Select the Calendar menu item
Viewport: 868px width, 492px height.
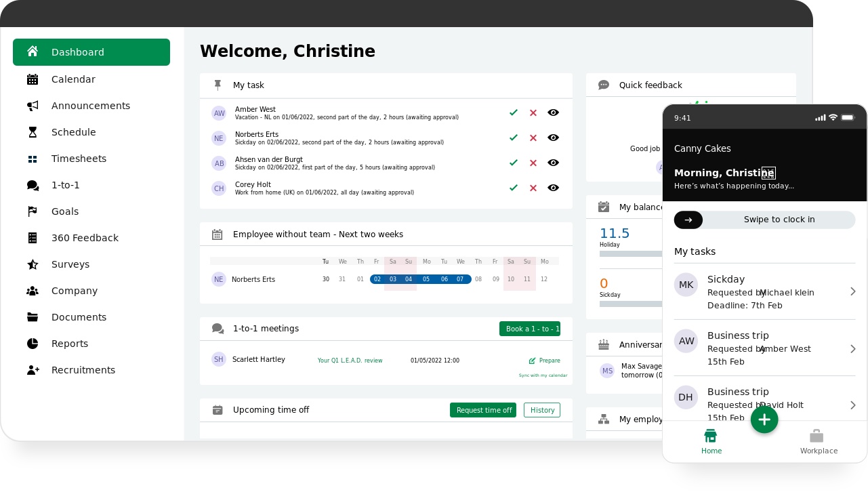[91, 79]
